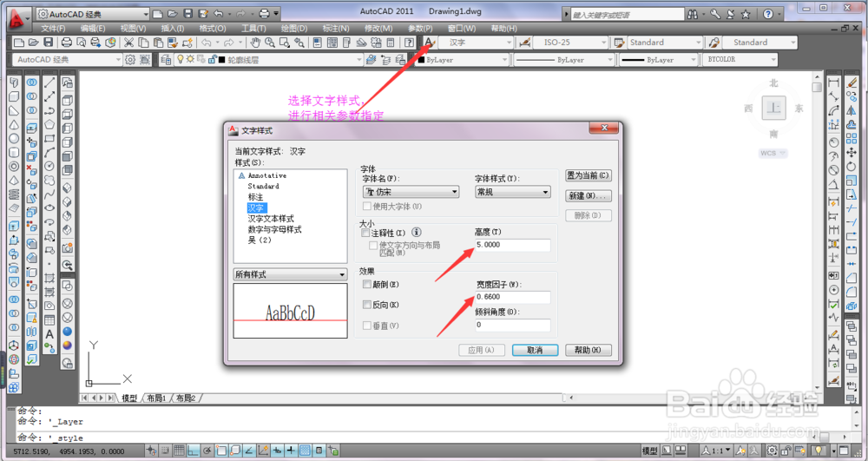868x461 pixels.
Task: Open the ByLayer color swatch dropdown
Action: click(463, 60)
